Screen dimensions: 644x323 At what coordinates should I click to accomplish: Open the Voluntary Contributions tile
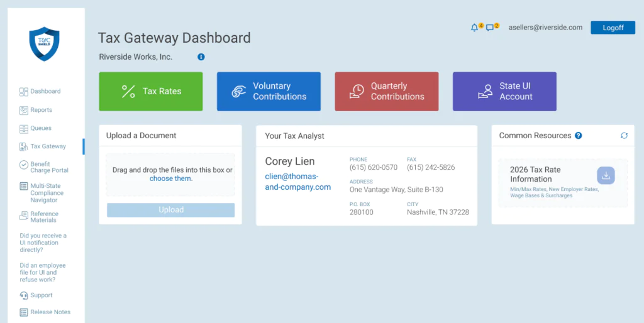point(269,92)
